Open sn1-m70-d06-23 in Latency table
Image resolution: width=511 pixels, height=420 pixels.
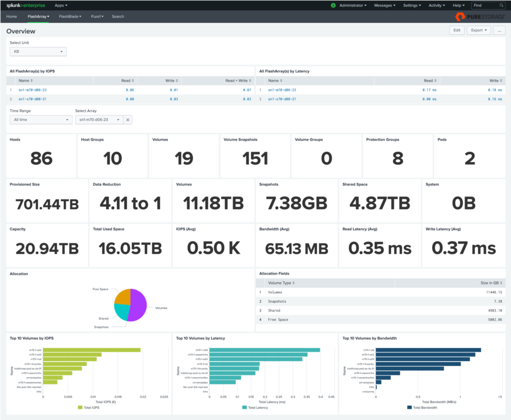point(282,90)
